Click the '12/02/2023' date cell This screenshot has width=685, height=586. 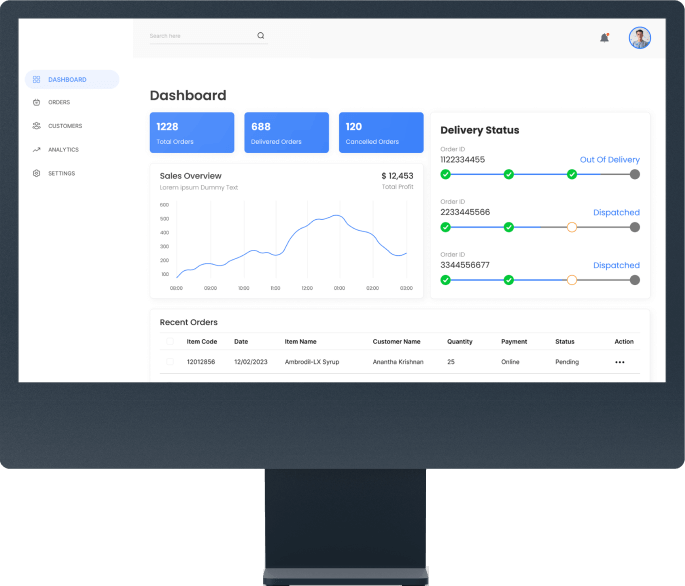(251, 362)
